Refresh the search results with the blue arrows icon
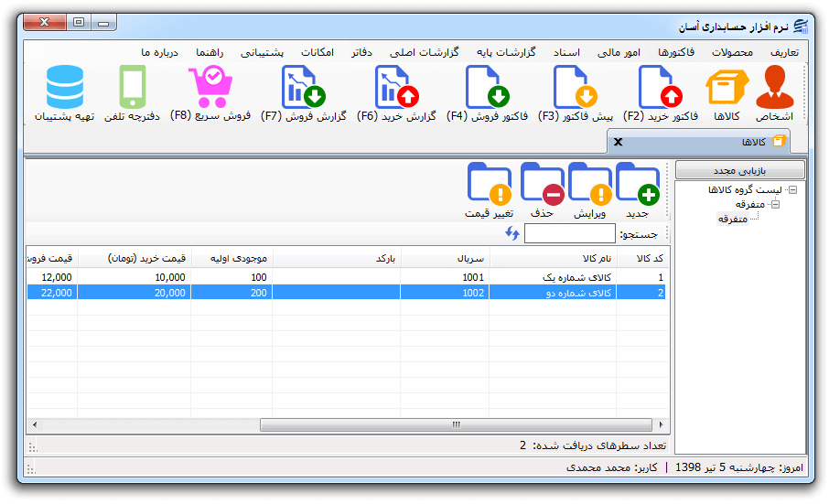 point(512,233)
